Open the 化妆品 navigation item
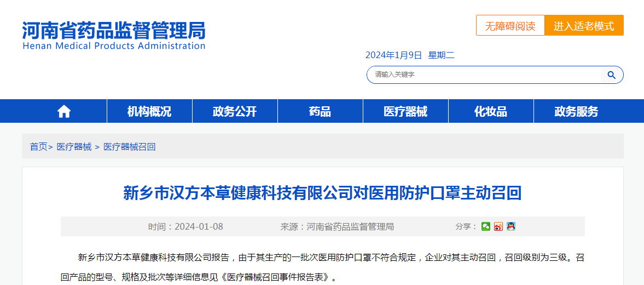Screen dimensions: 644x285 [491, 112]
